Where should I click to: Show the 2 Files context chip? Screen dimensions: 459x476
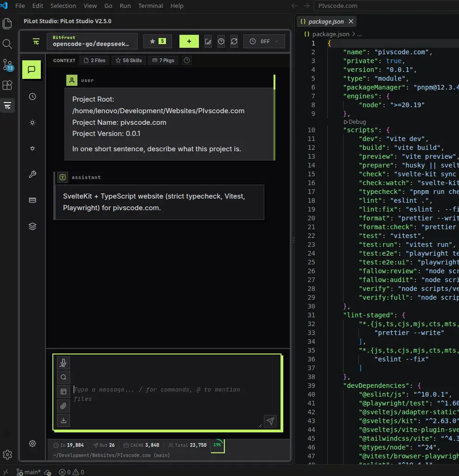(94, 60)
